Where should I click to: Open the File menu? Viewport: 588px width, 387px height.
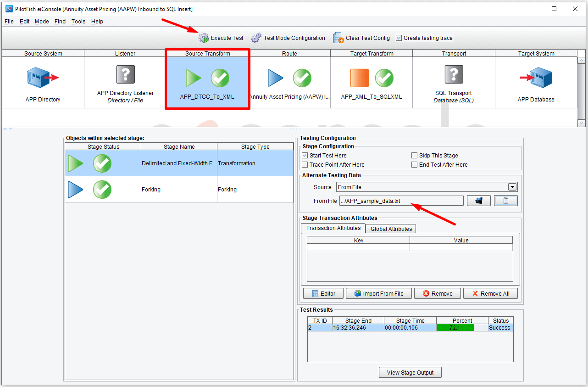point(9,22)
